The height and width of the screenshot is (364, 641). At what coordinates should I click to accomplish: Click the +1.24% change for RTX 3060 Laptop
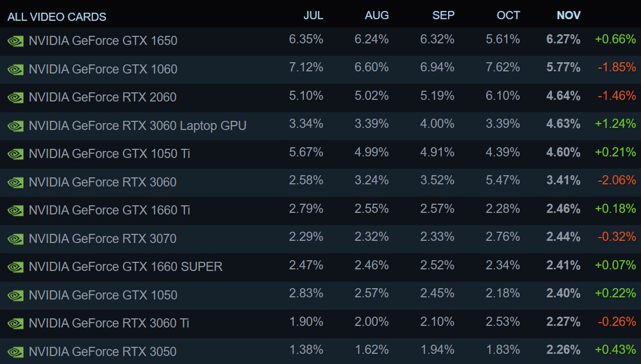[615, 124]
